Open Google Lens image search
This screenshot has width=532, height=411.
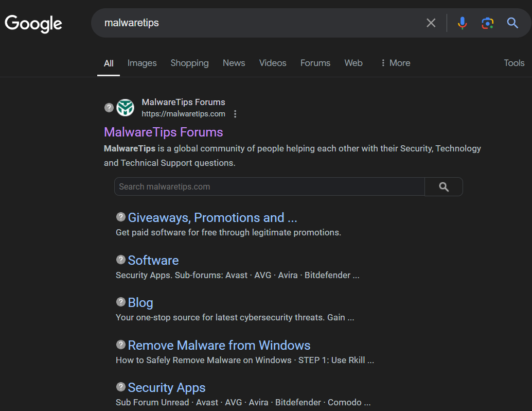click(487, 23)
